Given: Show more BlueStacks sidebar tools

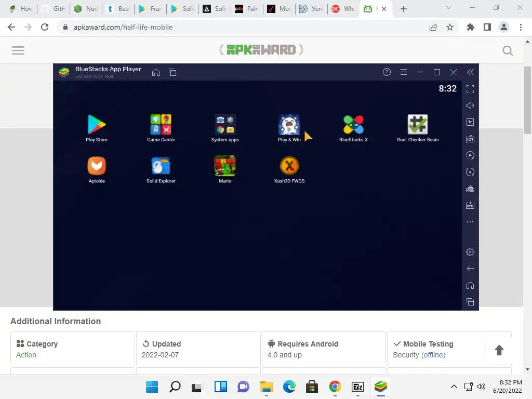Looking at the screenshot, I should [470, 222].
